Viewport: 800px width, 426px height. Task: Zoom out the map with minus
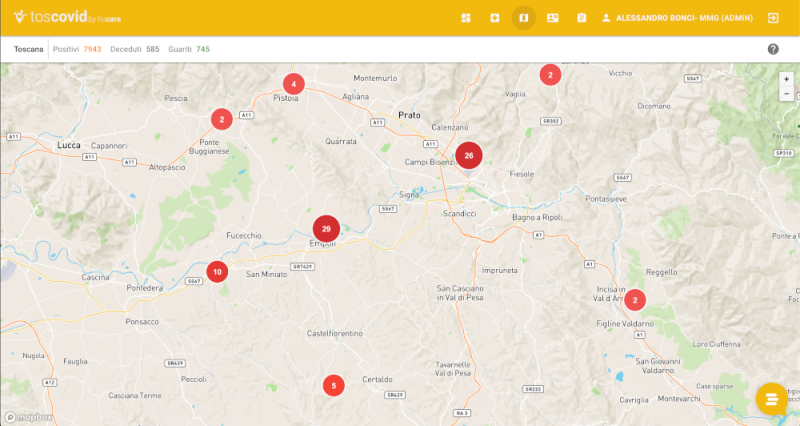coord(787,94)
